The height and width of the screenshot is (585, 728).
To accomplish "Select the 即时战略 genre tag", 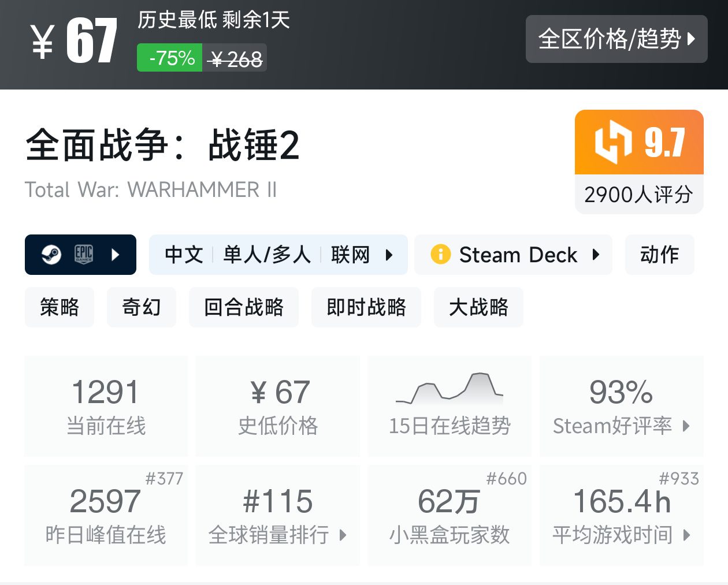I will point(366,307).
